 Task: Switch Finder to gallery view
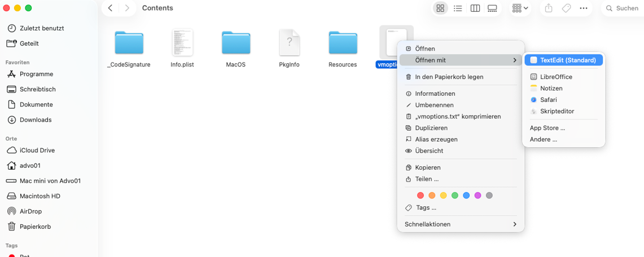pyautogui.click(x=492, y=8)
